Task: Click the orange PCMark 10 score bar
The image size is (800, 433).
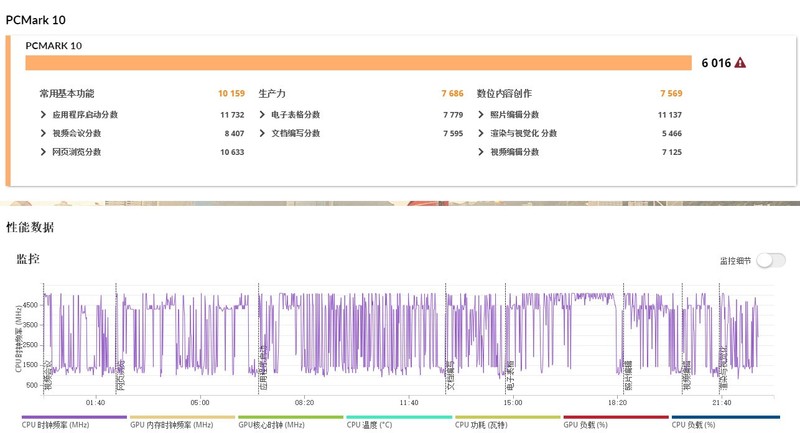Action: [x=359, y=63]
